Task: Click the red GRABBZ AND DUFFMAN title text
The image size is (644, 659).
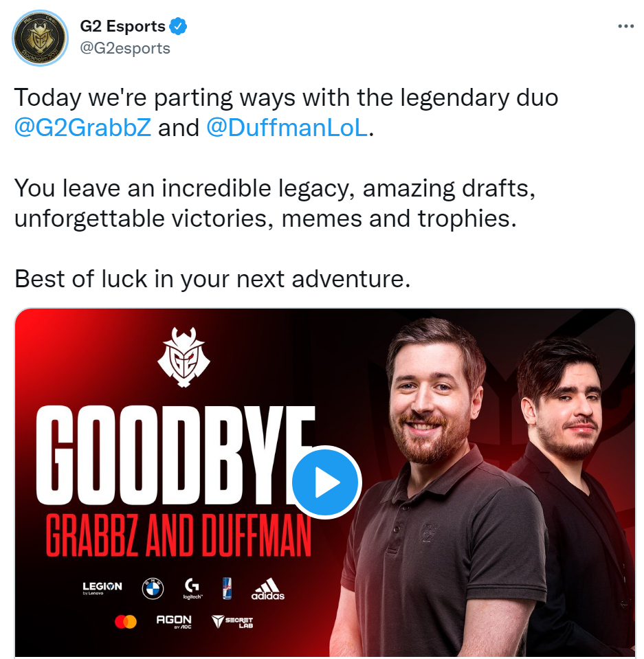Action: [x=179, y=535]
